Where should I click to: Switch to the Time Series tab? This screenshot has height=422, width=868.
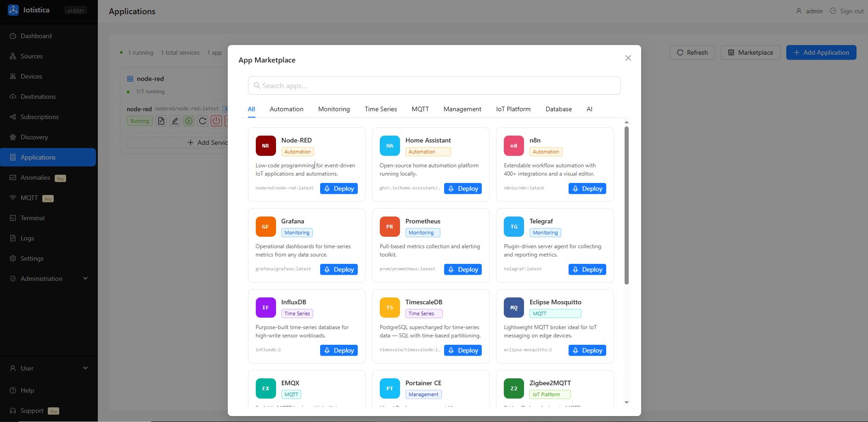pos(381,109)
